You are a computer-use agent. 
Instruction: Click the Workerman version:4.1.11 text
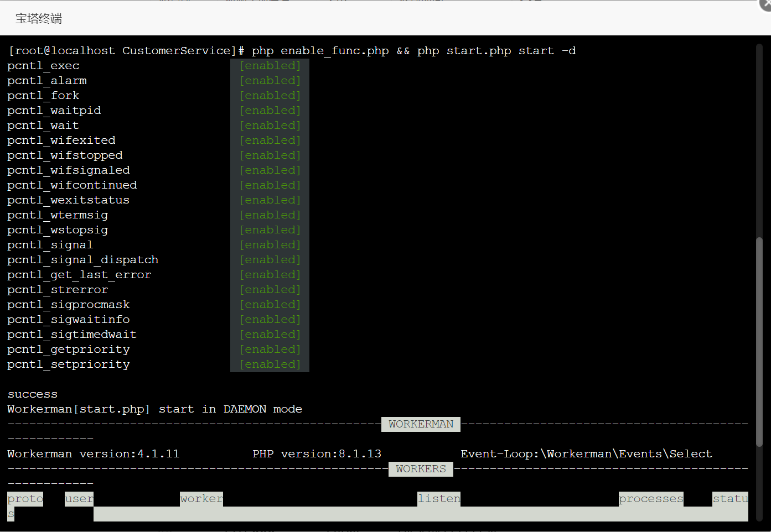tap(94, 454)
